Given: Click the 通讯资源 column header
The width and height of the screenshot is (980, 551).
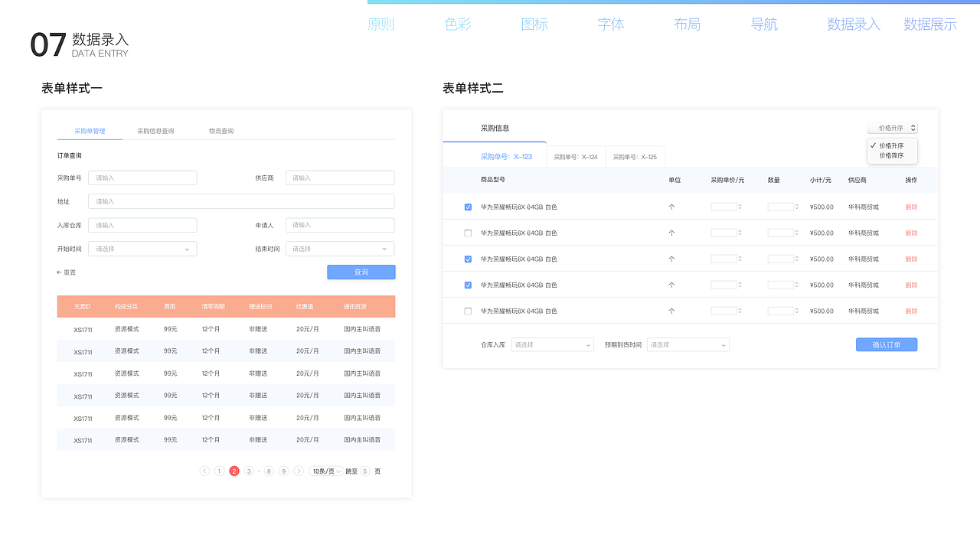Looking at the screenshot, I should (356, 307).
